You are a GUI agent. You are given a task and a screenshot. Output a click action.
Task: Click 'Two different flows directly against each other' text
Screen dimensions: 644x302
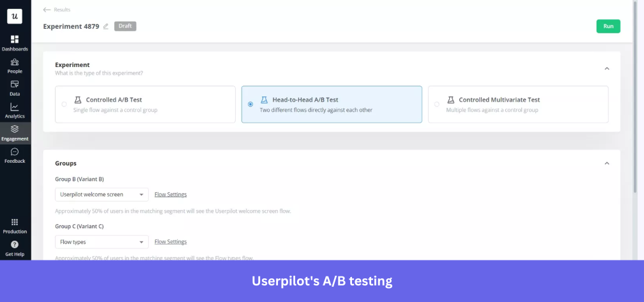tap(316, 110)
